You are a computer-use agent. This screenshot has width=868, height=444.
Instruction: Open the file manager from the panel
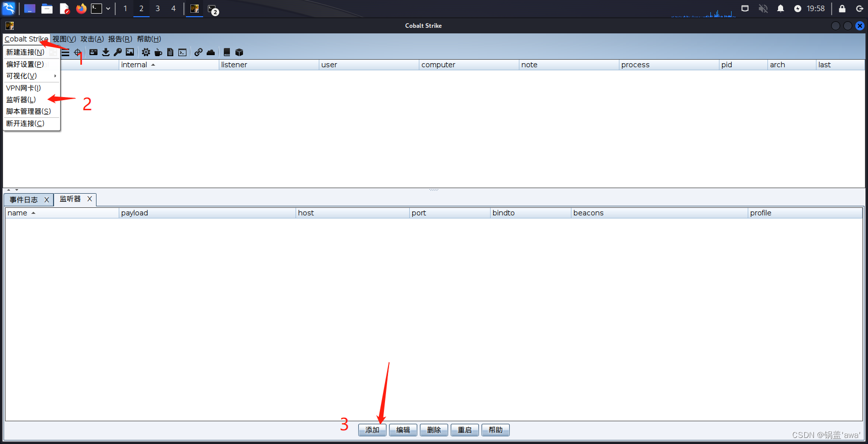(47, 9)
